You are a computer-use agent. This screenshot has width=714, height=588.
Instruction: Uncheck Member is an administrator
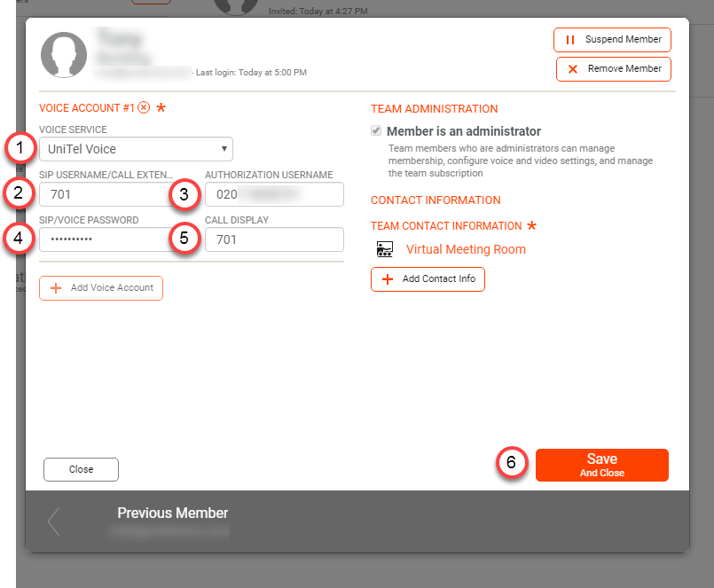click(x=378, y=131)
